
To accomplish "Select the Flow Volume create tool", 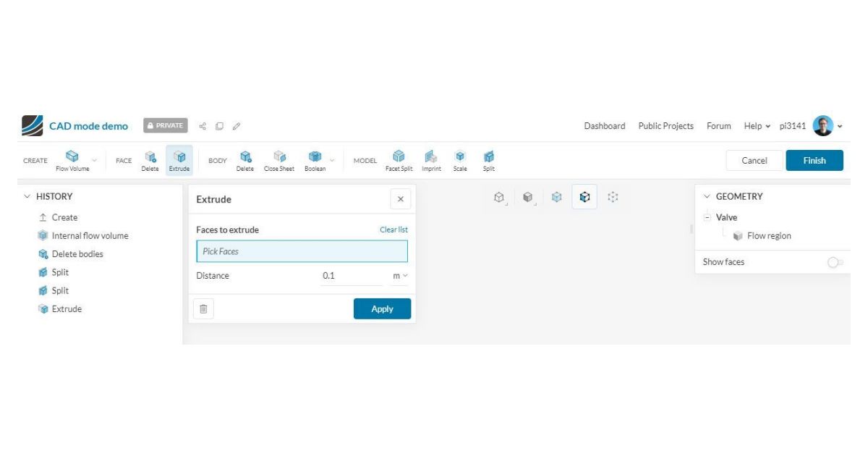I will [72, 161].
